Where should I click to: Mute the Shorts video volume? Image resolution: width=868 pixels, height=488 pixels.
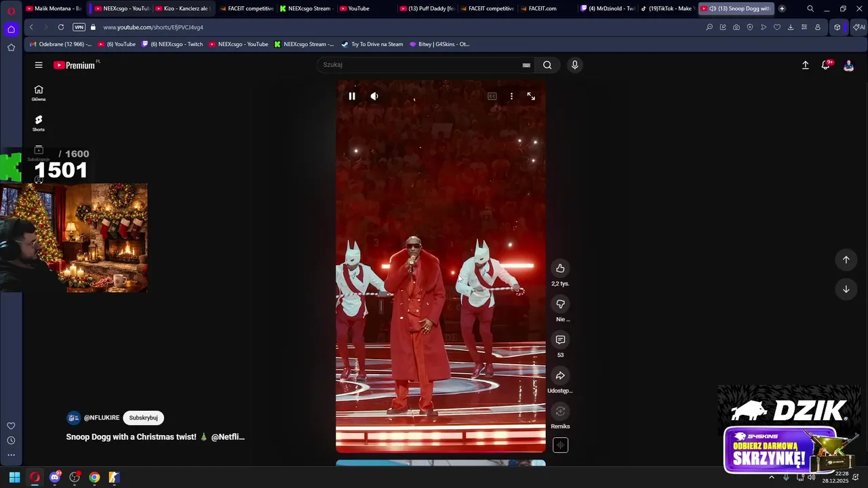[374, 96]
